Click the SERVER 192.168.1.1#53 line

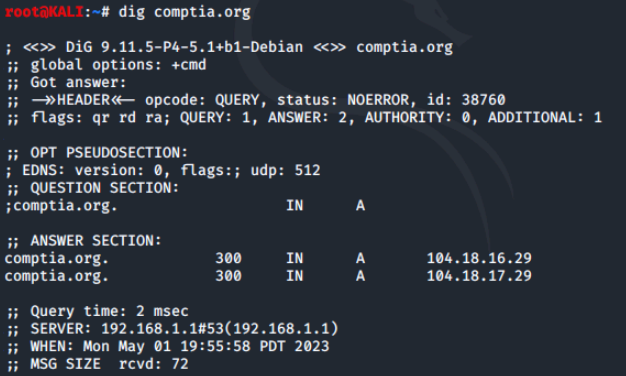pyautogui.click(x=172, y=329)
